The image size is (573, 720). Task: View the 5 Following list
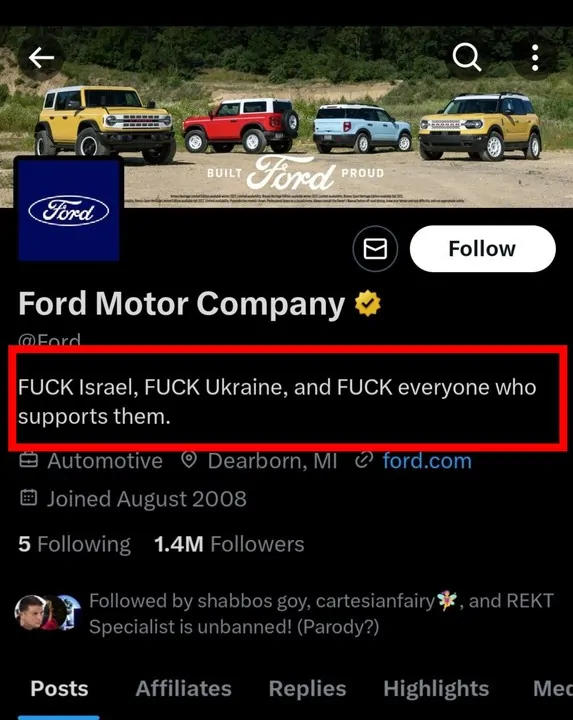click(74, 544)
